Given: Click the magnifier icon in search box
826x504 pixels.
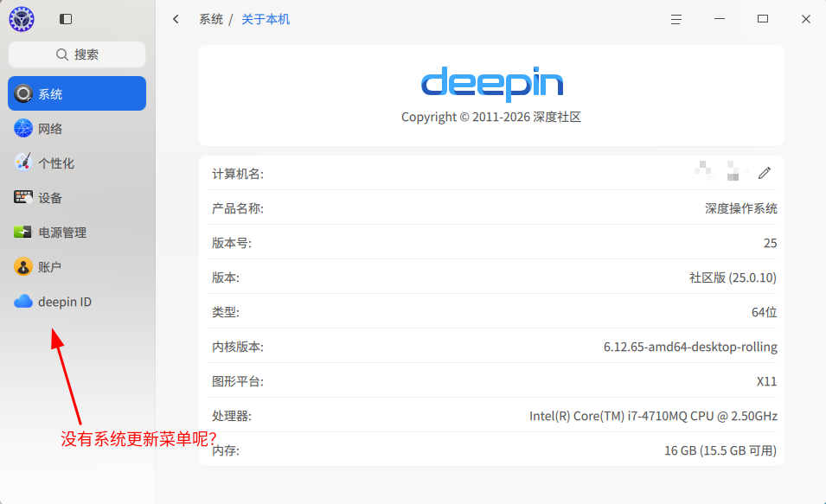Looking at the screenshot, I should coord(62,54).
